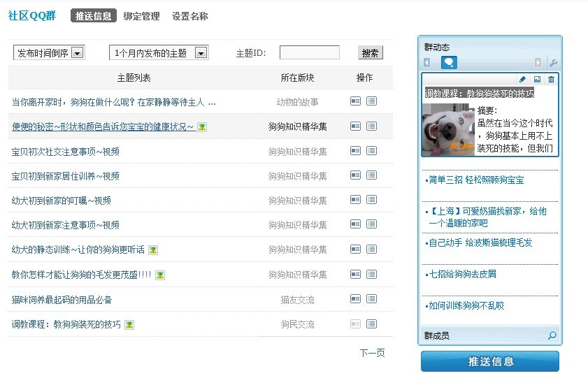This screenshot has width=588, height=385.
Task: Image-text push icon for 幼犬初到新家注意事项 row
Action: [x=355, y=224]
